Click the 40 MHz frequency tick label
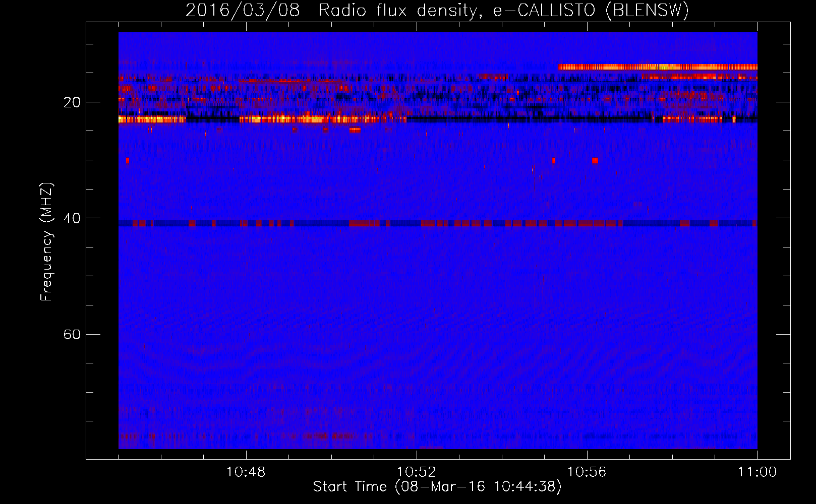The image size is (816, 504). [72, 218]
